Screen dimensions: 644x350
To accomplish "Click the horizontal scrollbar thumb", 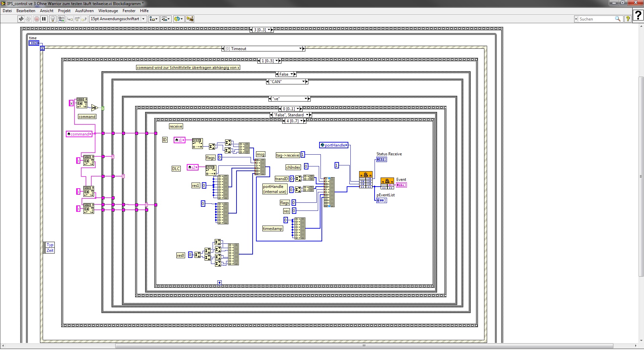I will 364,346.
